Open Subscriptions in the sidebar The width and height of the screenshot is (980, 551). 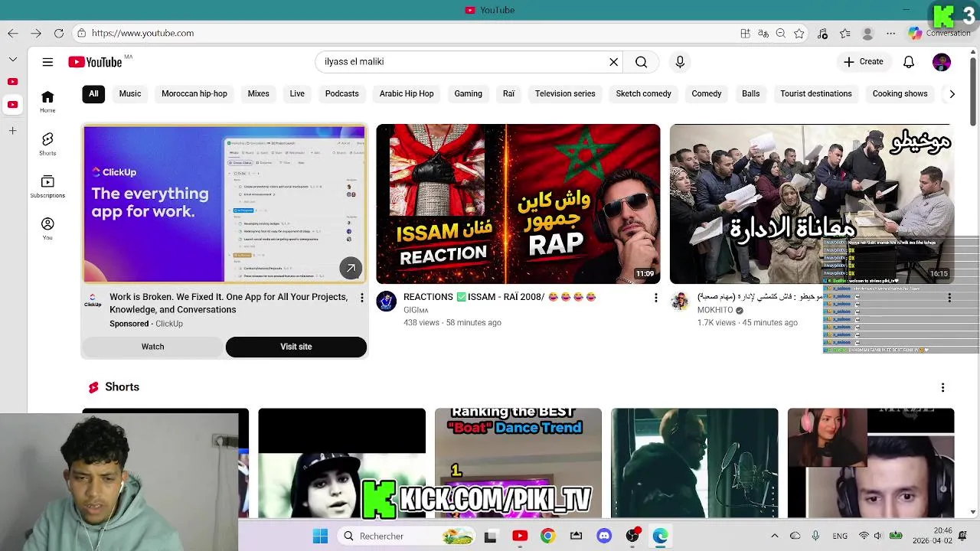pyautogui.click(x=47, y=186)
